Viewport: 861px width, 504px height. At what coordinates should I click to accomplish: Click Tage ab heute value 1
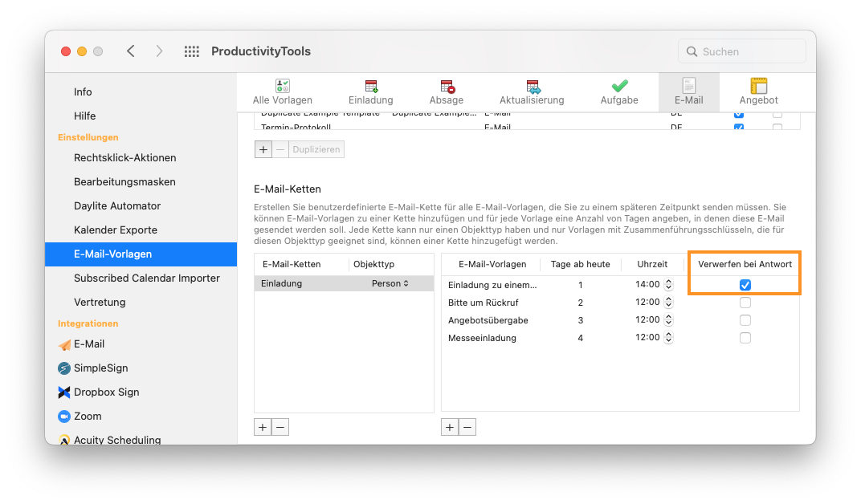pyautogui.click(x=581, y=285)
